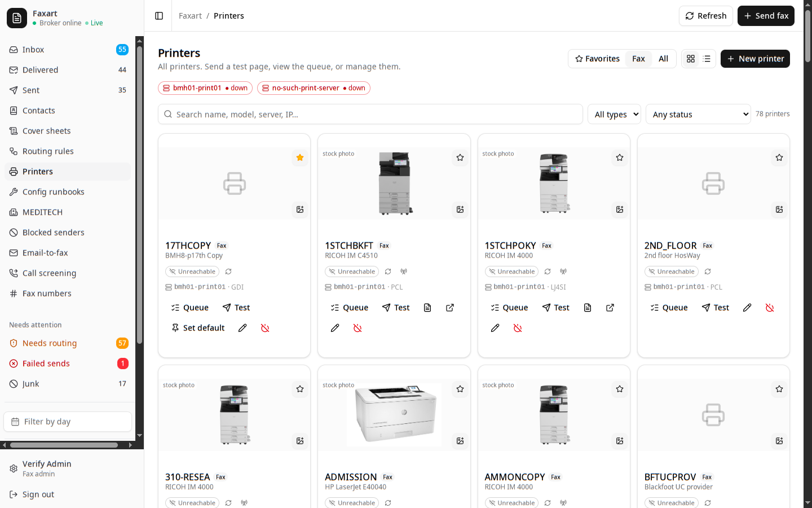Go to Sent faxes
The height and width of the screenshot is (508, 812).
pos(68,90)
